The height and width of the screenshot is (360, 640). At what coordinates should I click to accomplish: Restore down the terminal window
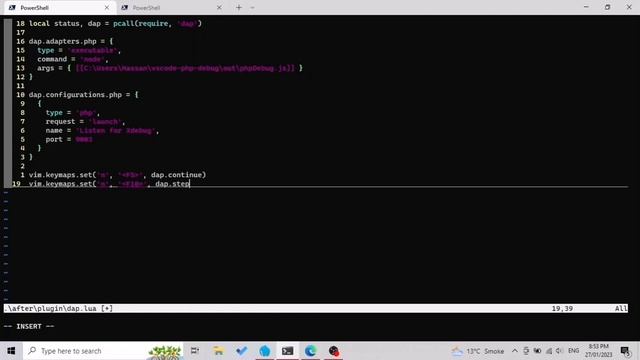[x=607, y=7]
